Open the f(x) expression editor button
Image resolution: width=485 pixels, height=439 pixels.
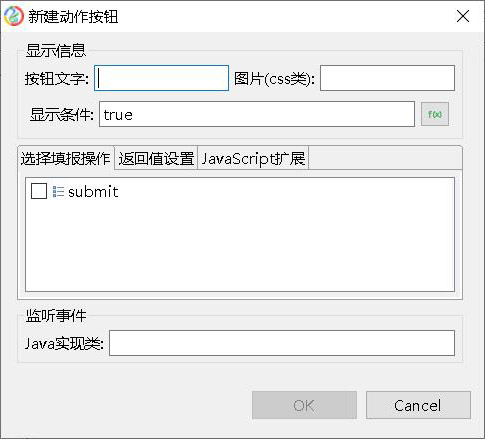pos(435,114)
